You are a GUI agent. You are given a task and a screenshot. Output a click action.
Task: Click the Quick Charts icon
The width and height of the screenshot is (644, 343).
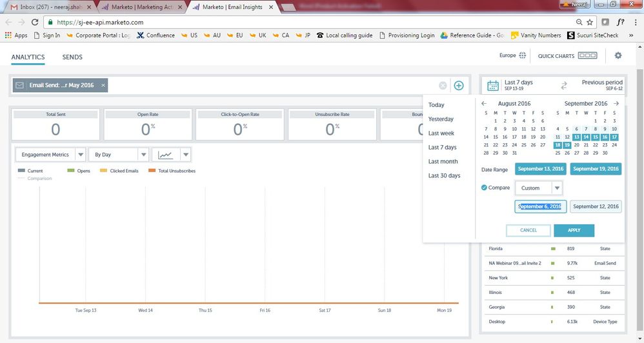(587, 56)
